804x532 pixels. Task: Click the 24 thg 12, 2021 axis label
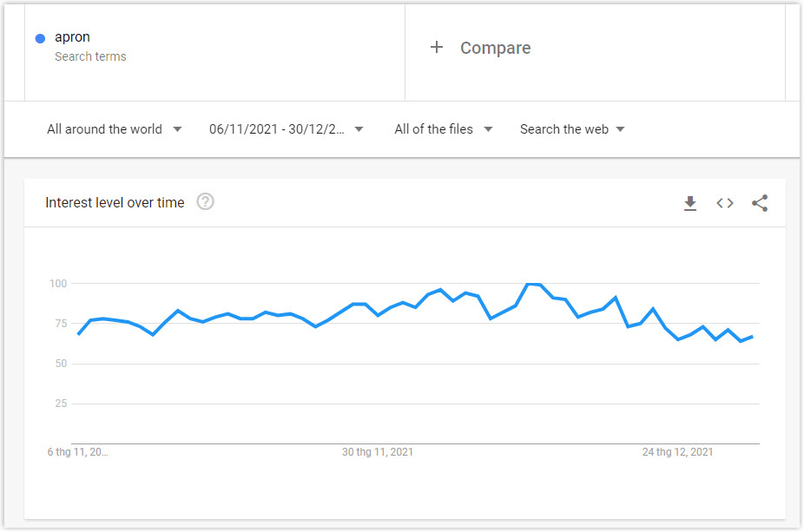(677, 451)
